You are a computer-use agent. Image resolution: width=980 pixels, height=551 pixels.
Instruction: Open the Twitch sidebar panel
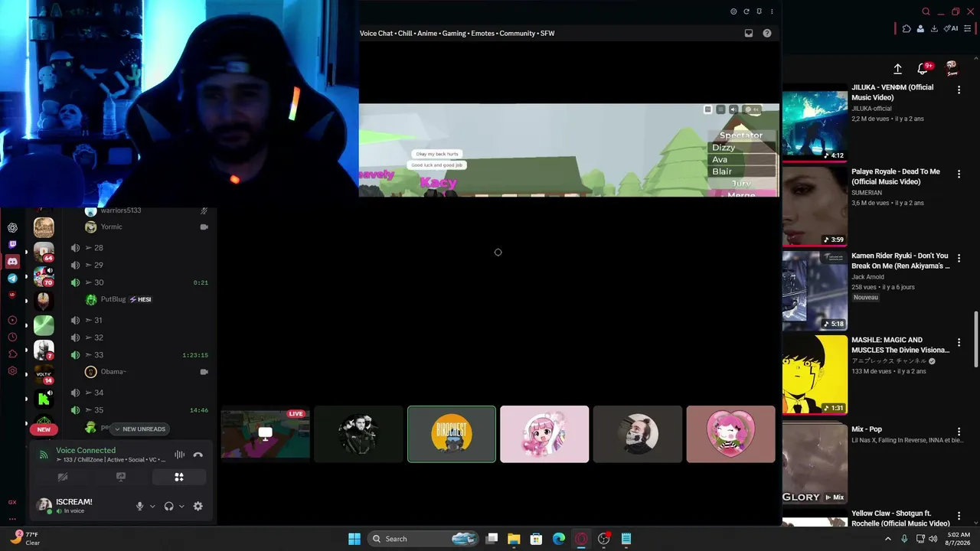(x=12, y=245)
